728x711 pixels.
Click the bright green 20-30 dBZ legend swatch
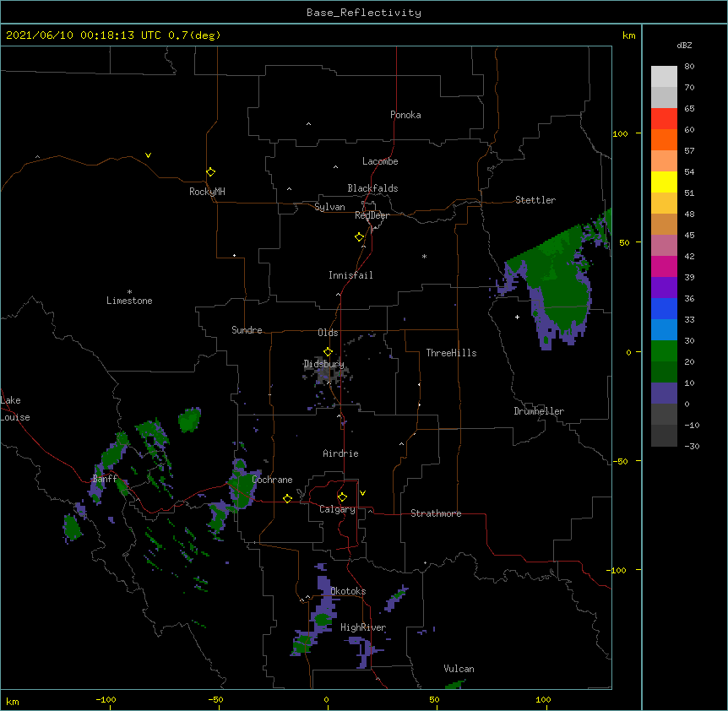click(664, 351)
